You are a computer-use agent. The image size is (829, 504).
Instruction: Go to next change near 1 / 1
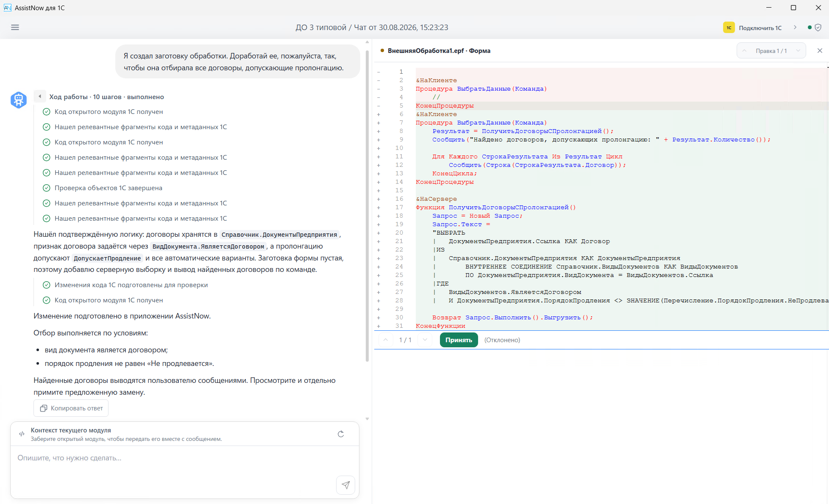(x=425, y=340)
